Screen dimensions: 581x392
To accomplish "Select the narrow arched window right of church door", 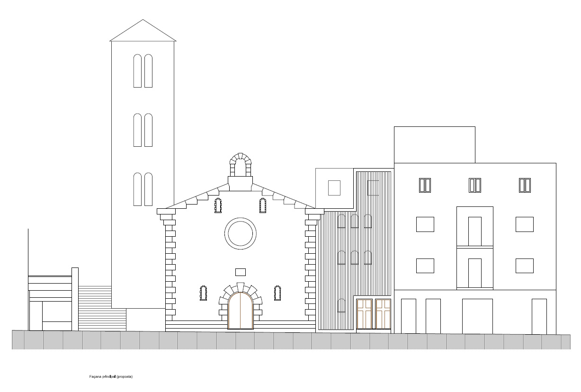I will (x=277, y=293).
